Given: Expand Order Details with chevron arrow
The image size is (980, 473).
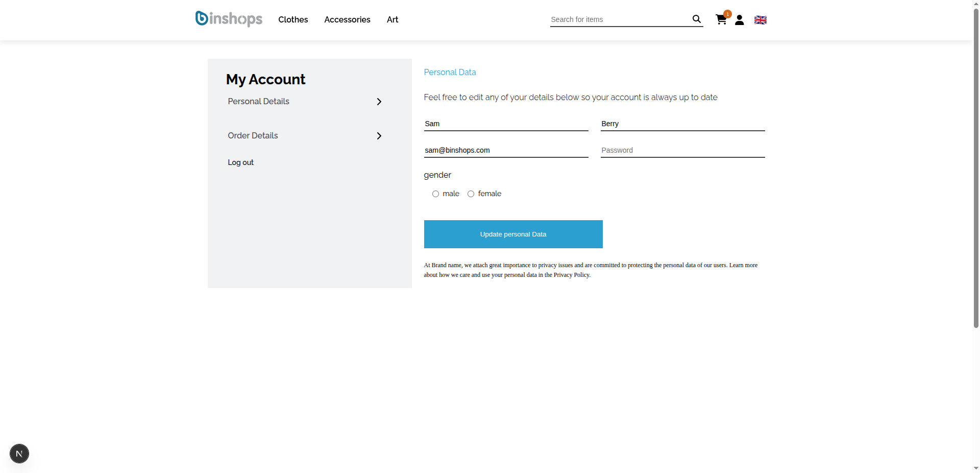Looking at the screenshot, I should click(379, 136).
